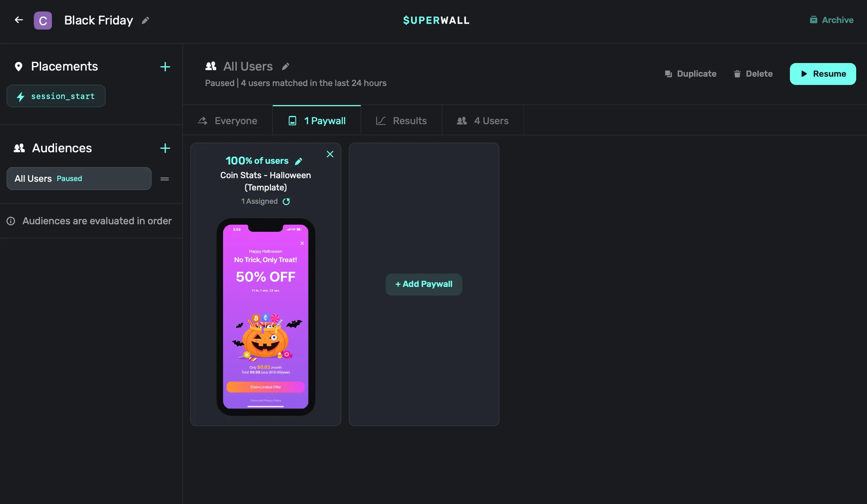Grab the All Users reorder handle

(165, 179)
